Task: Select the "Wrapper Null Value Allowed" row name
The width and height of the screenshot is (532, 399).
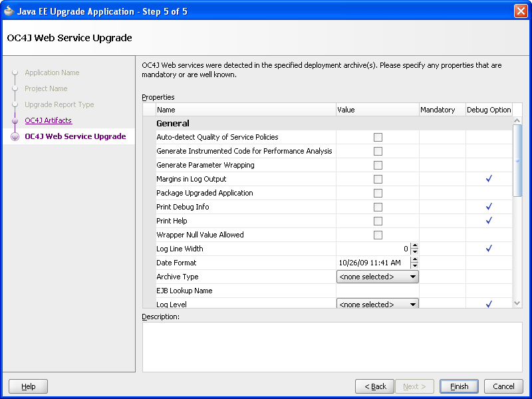Action: 200,235
